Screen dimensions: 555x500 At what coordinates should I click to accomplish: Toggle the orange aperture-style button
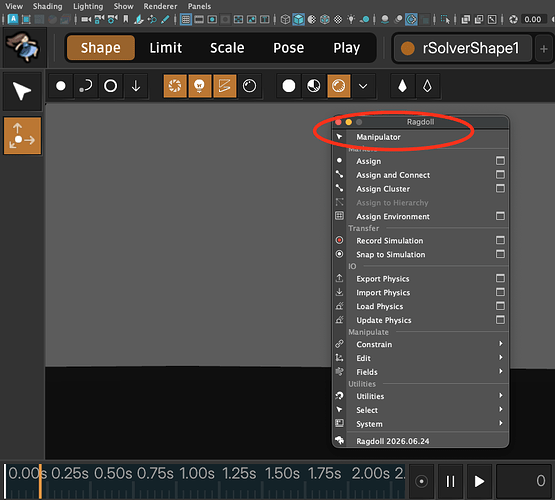(x=175, y=86)
